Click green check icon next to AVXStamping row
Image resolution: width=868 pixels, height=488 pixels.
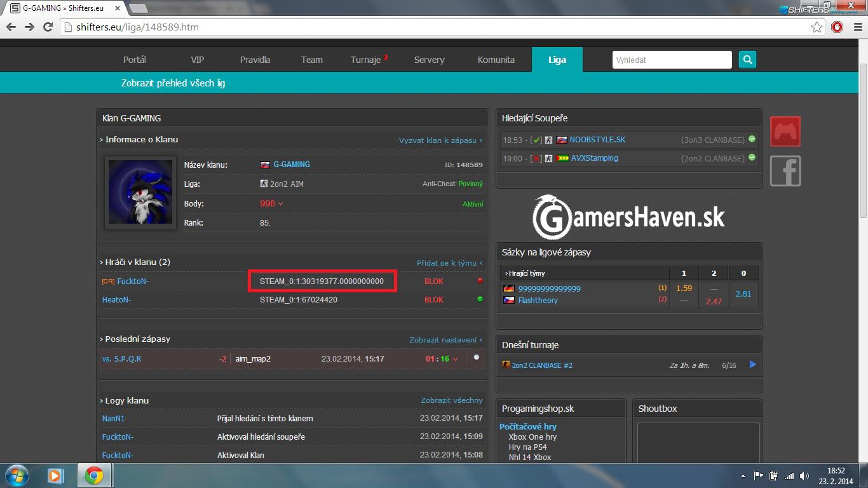click(x=752, y=158)
